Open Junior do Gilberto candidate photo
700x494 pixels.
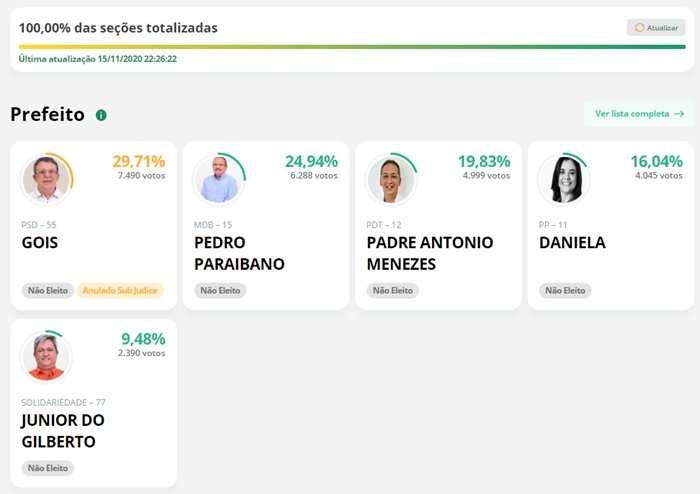tap(46, 357)
